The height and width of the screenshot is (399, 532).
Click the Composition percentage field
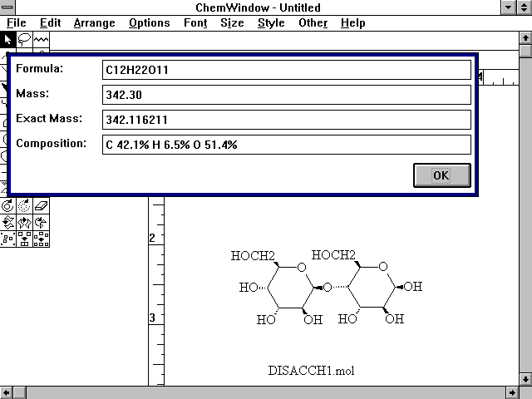click(286, 145)
